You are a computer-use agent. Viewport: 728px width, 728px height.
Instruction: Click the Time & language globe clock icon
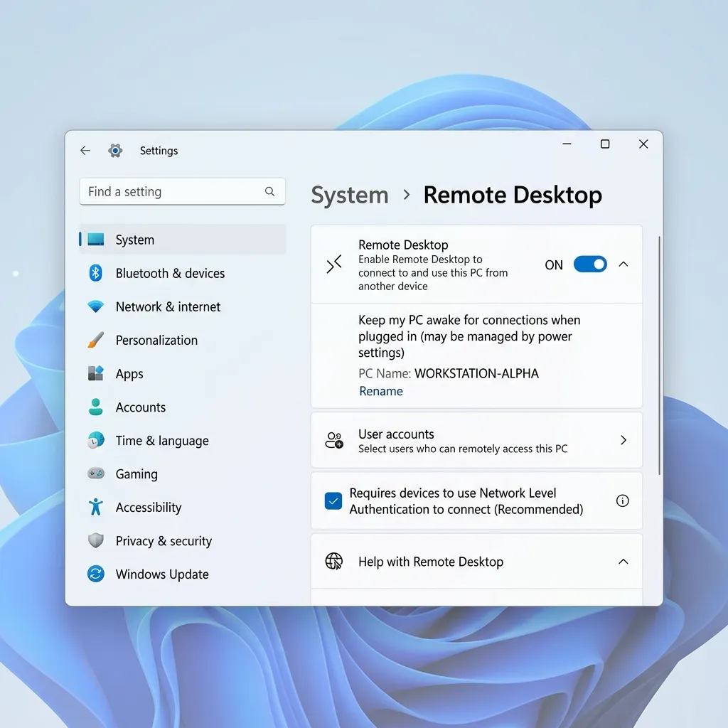(96, 440)
